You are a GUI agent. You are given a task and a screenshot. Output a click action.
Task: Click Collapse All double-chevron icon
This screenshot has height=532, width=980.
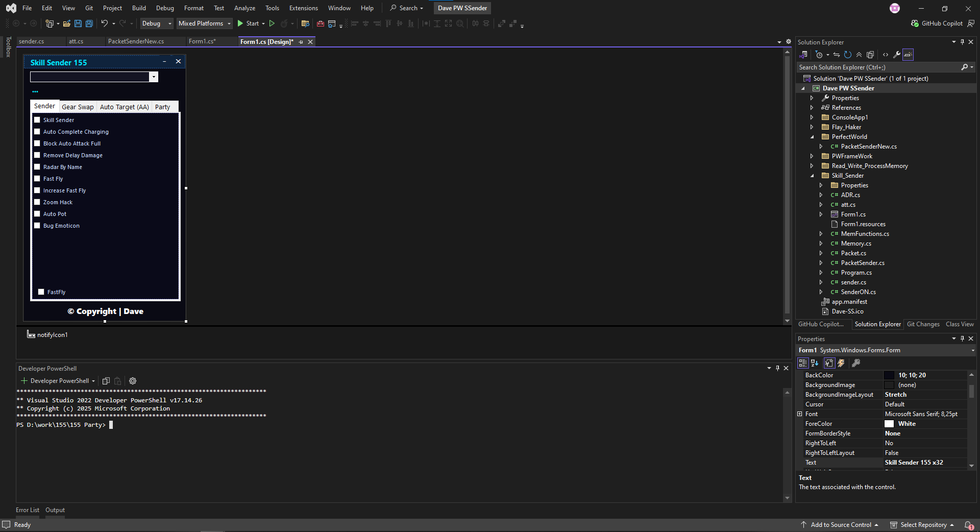coord(859,55)
